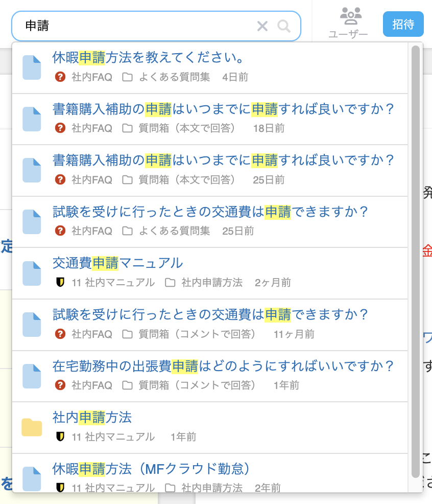Click 社内申請方法 folder label in 2ヶ月前 row
The width and height of the screenshot is (432, 504).
[212, 283]
